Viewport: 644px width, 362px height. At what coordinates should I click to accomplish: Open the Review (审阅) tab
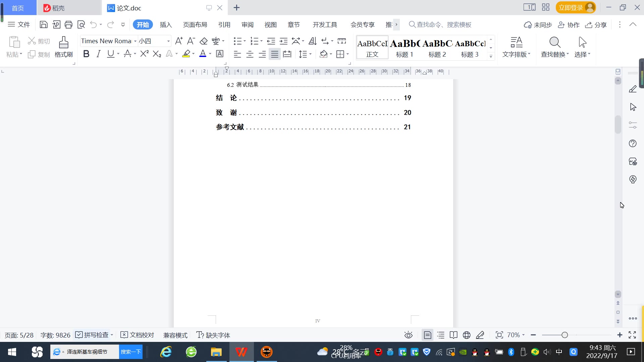point(248,24)
